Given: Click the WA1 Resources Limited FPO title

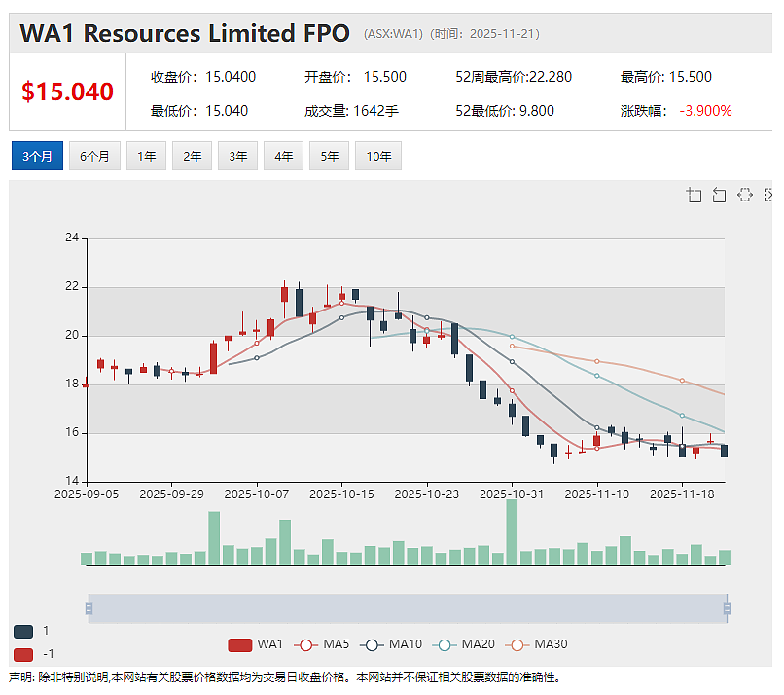Looking at the screenshot, I should [185, 33].
